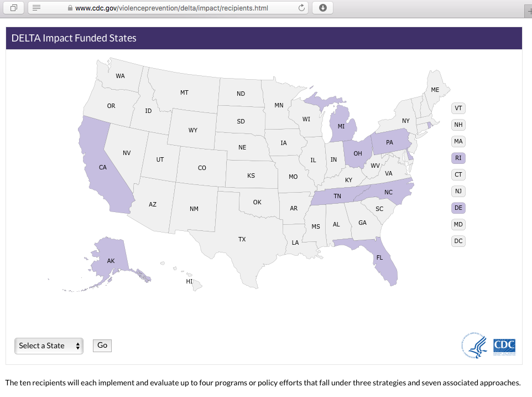Click the VT state label button
Viewport: 532px width, 397px height.
(458, 109)
